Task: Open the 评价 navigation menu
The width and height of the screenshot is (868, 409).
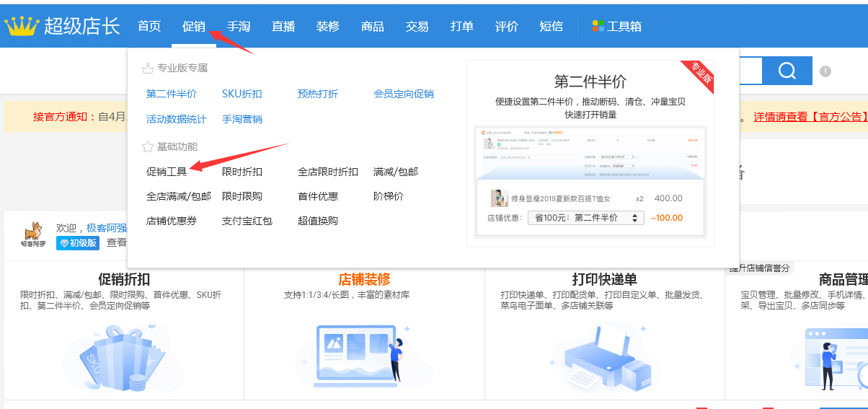Action: tap(507, 26)
